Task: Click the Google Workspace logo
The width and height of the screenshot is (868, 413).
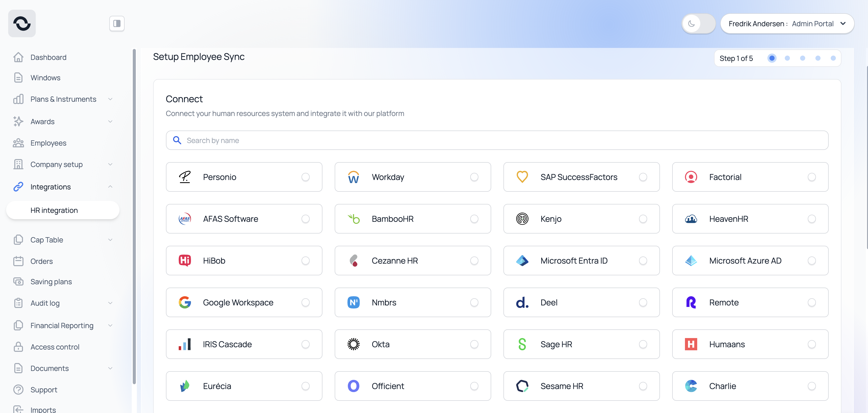Action: click(185, 303)
